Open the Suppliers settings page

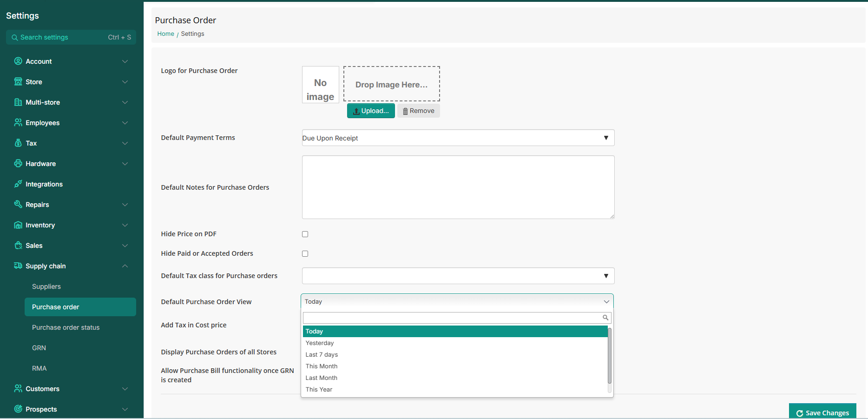pos(46,286)
